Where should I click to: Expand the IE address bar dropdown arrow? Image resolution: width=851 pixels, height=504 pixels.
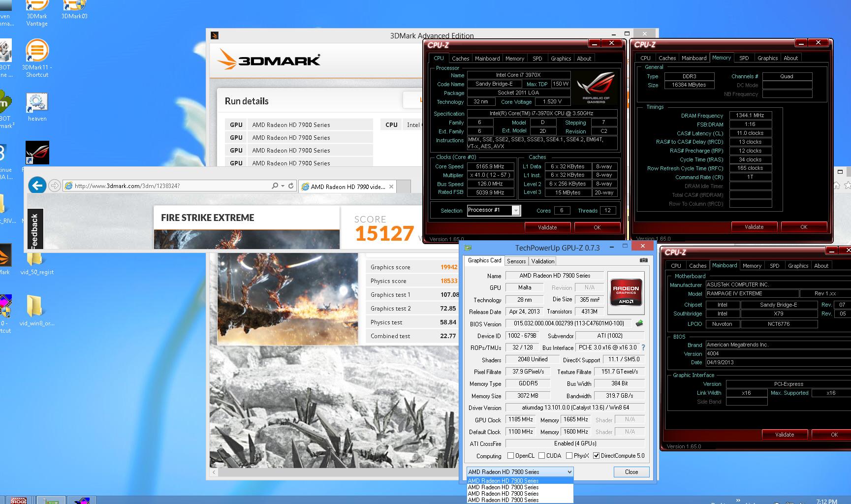point(283,186)
